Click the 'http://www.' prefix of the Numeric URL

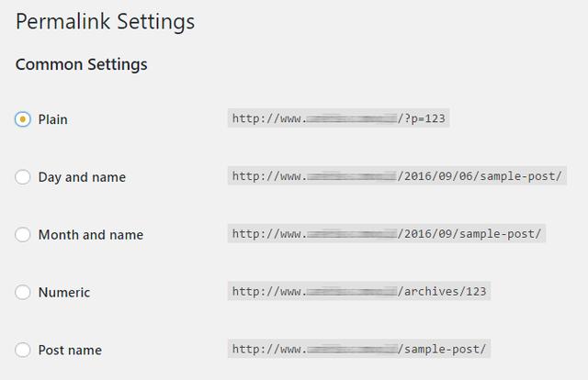coord(267,292)
